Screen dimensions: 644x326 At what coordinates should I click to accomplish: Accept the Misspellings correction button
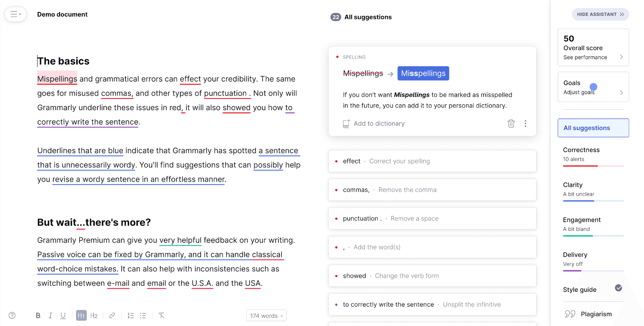click(x=423, y=73)
